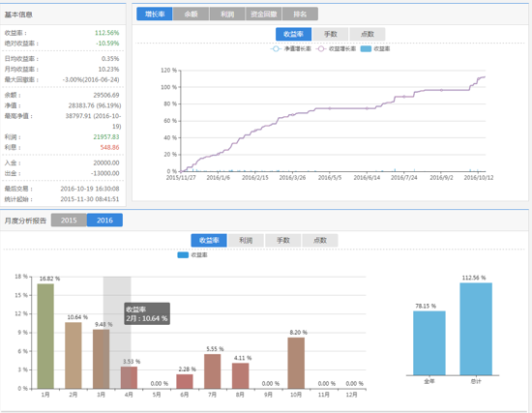Toggle the 收益率 legend in monthly chart

(x=183, y=254)
